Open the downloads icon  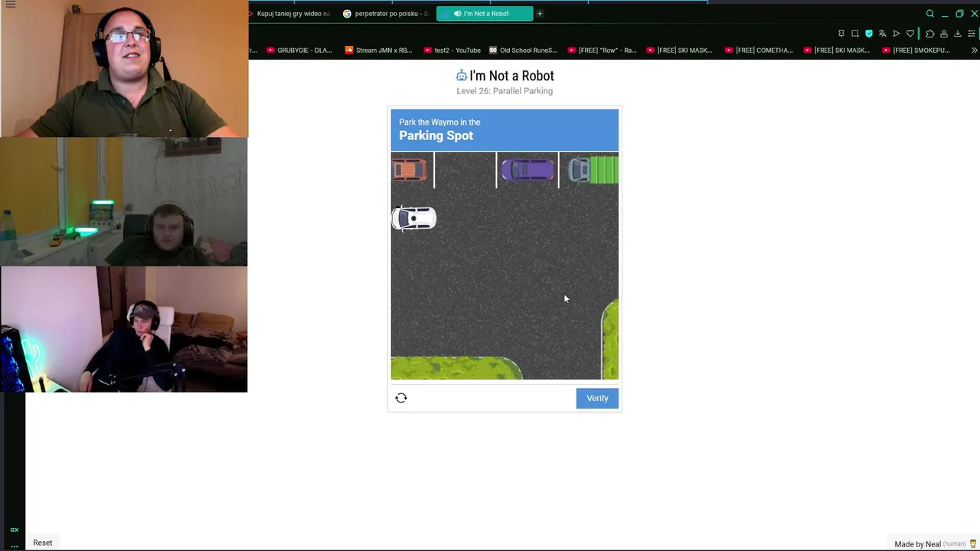(x=958, y=34)
